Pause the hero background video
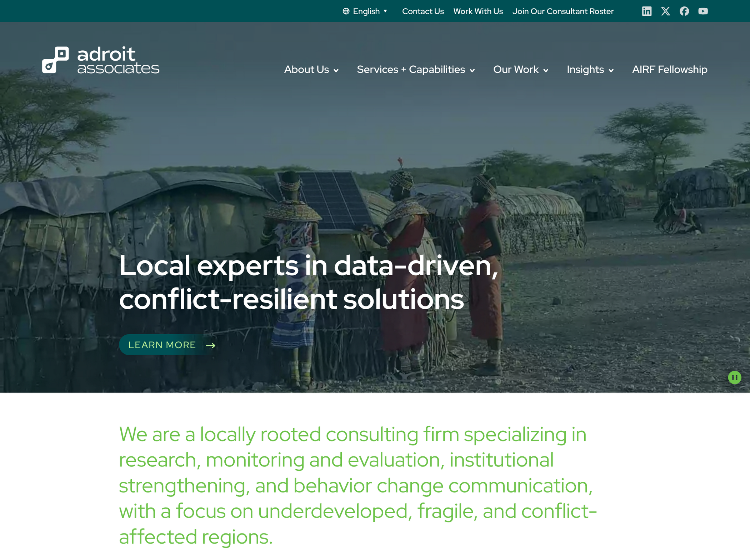 [735, 377]
